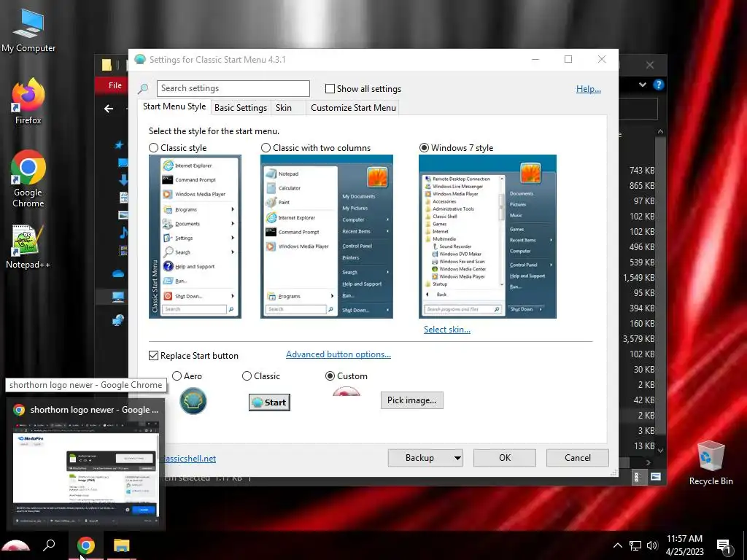Choose Classic start button radio

[x=247, y=376]
